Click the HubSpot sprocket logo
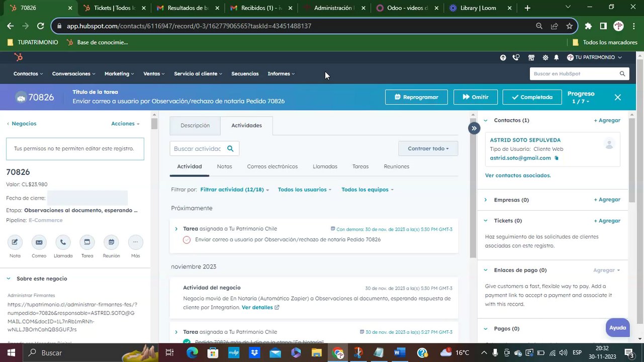644x362 pixels. pyautogui.click(x=19, y=57)
